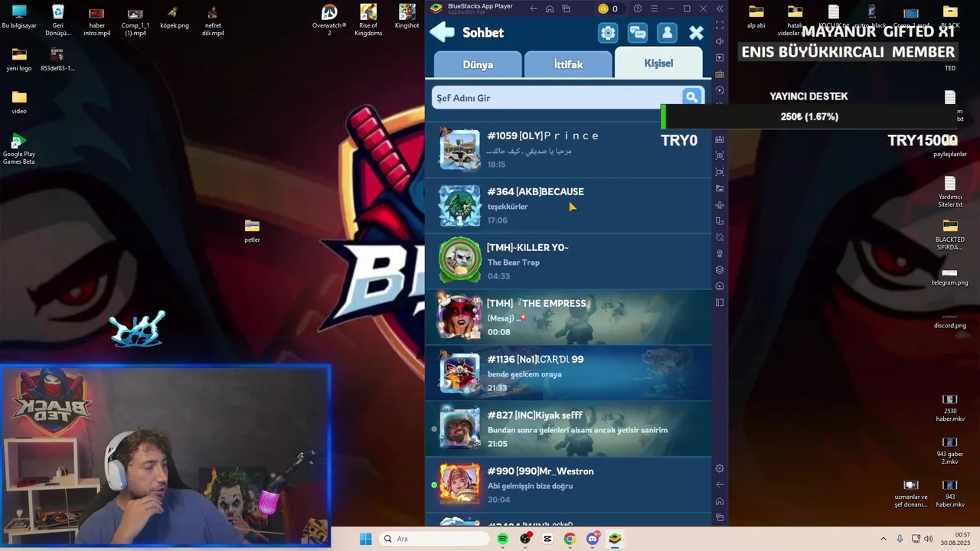Click BlueStacks sidebar recent apps icon
Image resolution: width=980 pixels, height=551 pixels.
(720, 517)
